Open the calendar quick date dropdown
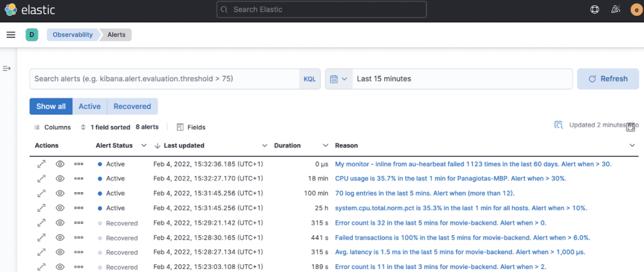This screenshot has width=644, height=273. click(339, 79)
